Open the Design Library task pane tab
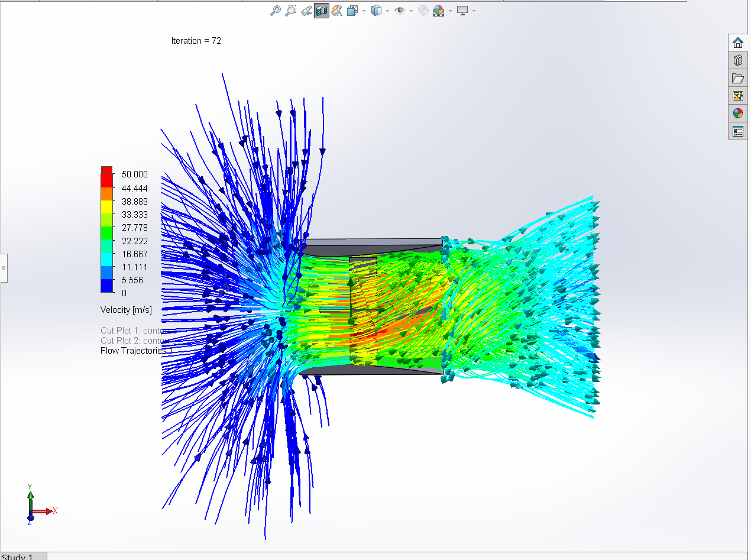Image resolution: width=751 pixels, height=560 pixels. 737,60
